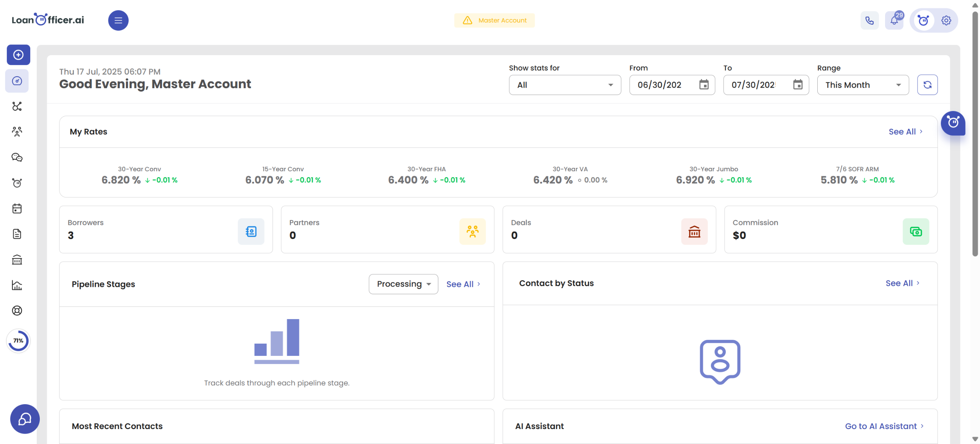Open the contacts people sidebar item
The height and width of the screenshot is (444, 980).
click(17, 132)
